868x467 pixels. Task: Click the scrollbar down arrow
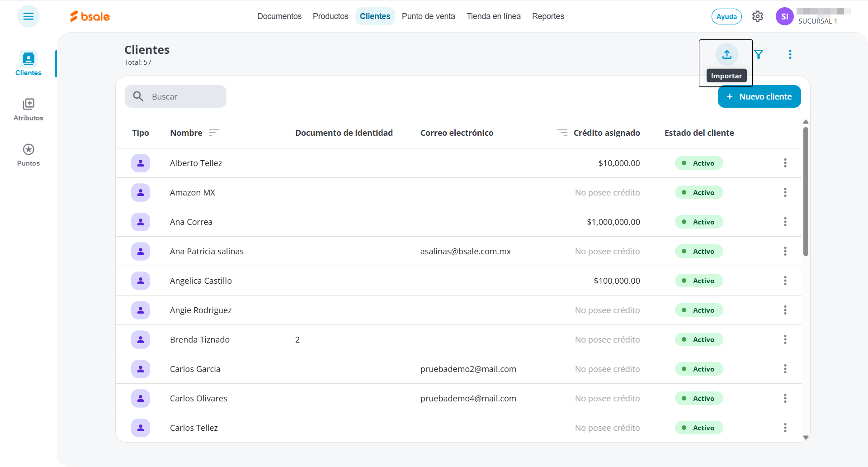pyautogui.click(x=806, y=438)
